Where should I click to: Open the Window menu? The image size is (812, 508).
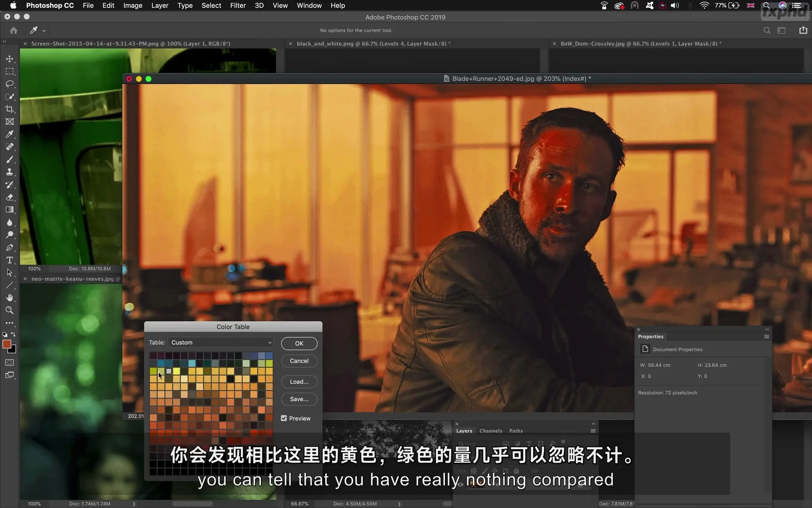(309, 6)
